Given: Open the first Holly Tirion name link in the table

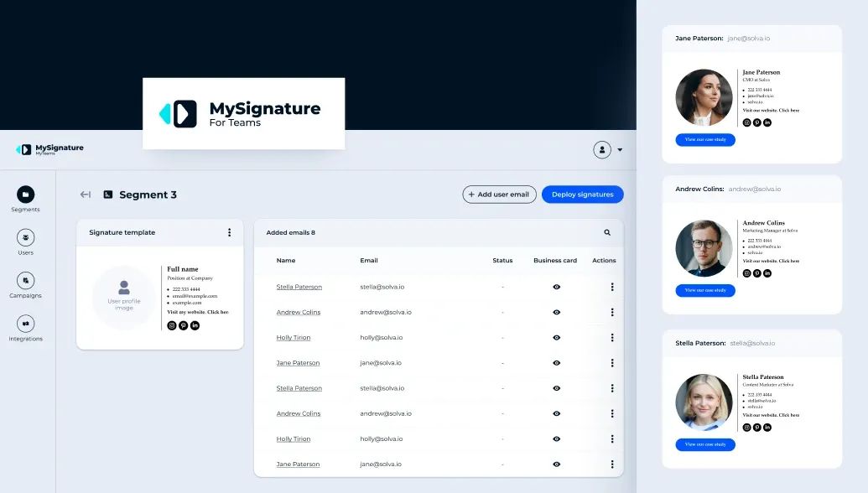Looking at the screenshot, I should coord(294,338).
